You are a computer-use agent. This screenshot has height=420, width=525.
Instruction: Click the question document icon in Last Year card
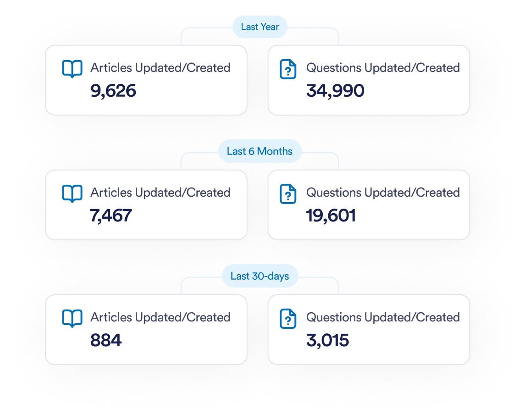click(x=288, y=69)
